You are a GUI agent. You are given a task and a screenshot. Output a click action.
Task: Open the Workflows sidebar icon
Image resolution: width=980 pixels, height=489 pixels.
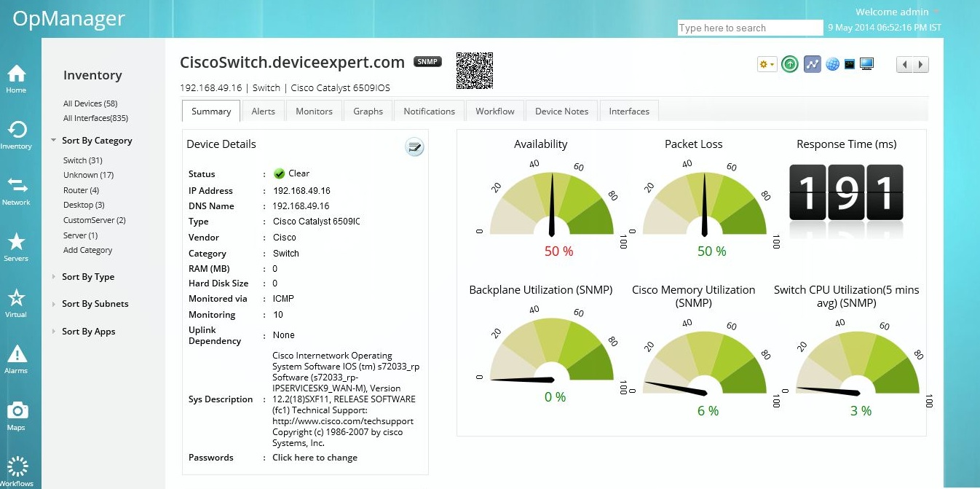coord(16,472)
